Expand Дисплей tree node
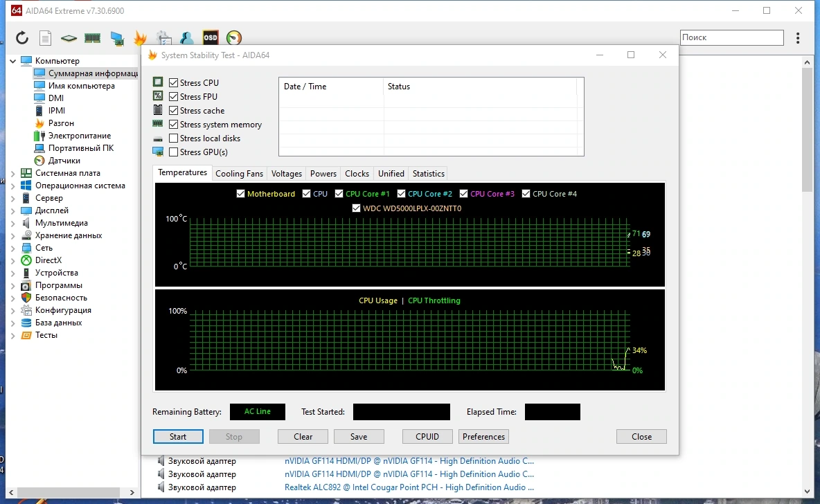Screen dimensions: 820x504 coord(12,210)
